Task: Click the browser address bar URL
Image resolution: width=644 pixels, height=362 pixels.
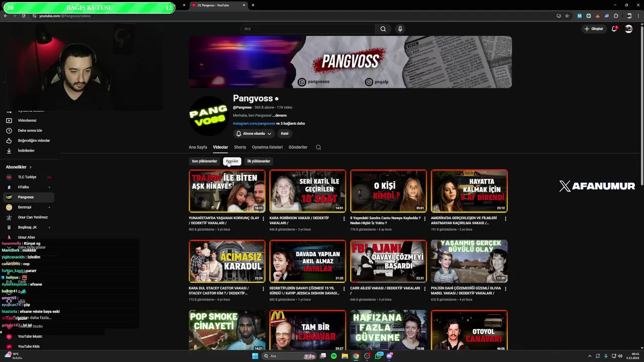Action: point(65,16)
